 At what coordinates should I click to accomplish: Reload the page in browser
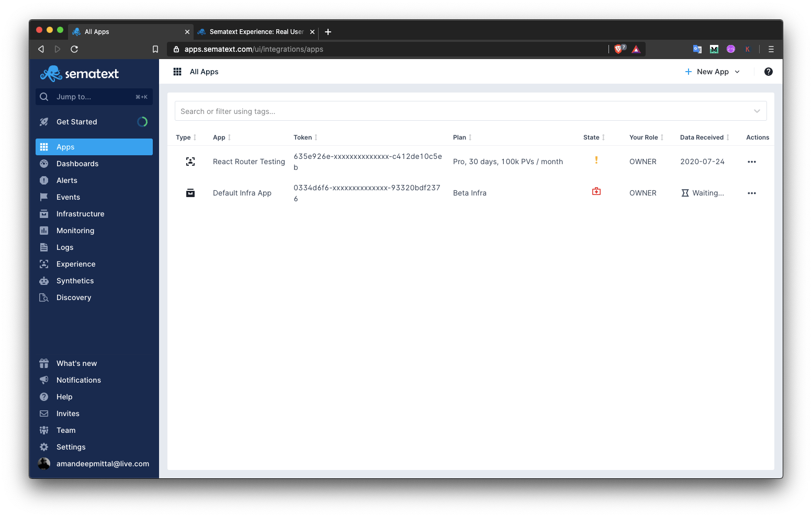(74, 49)
